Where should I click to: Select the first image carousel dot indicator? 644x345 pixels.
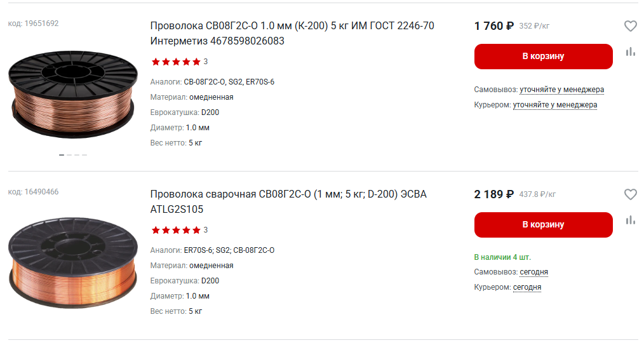[x=62, y=155]
